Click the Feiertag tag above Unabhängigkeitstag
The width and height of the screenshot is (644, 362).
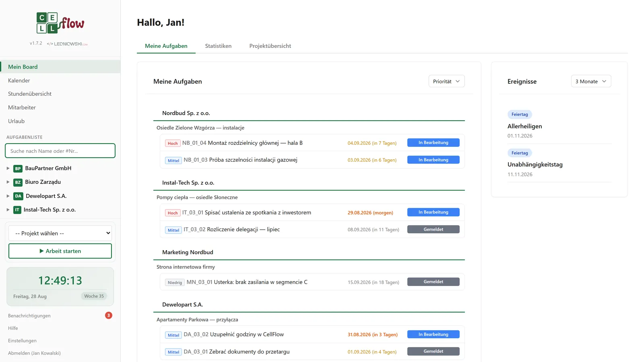(x=520, y=153)
